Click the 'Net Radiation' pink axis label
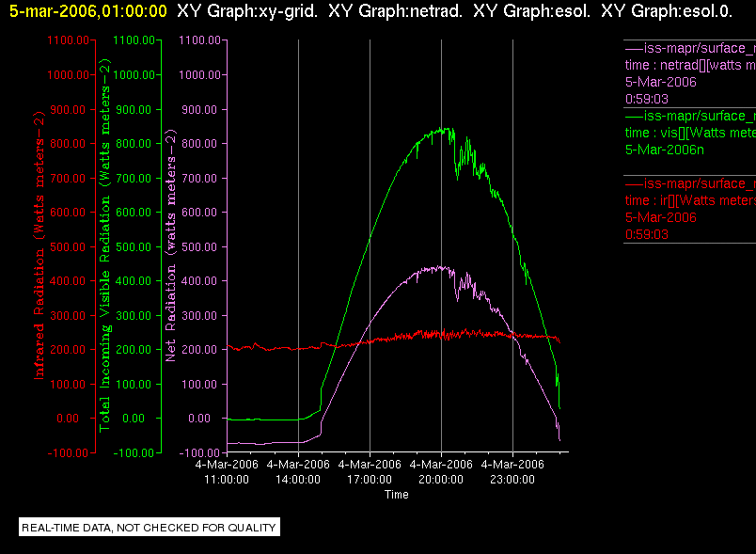The image size is (756, 554). click(171, 245)
